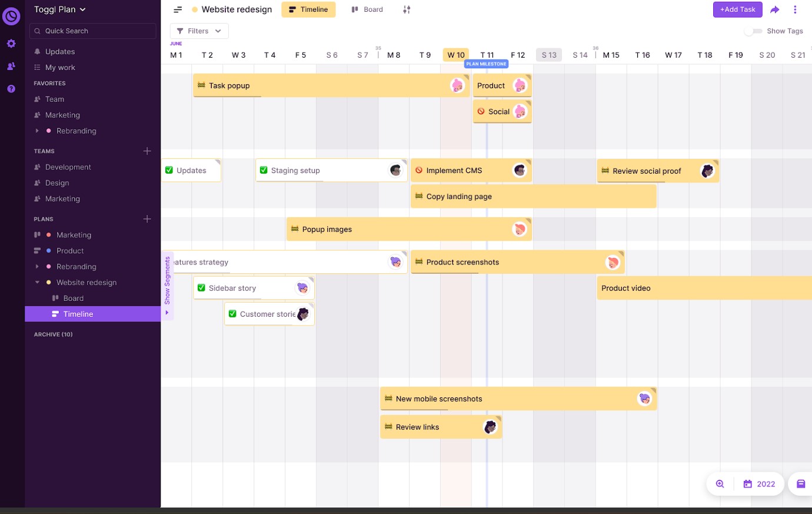Image resolution: width=812 pixels, height=514 pixels.
Task: Select W 10 today date header
Action: [456, 55]
